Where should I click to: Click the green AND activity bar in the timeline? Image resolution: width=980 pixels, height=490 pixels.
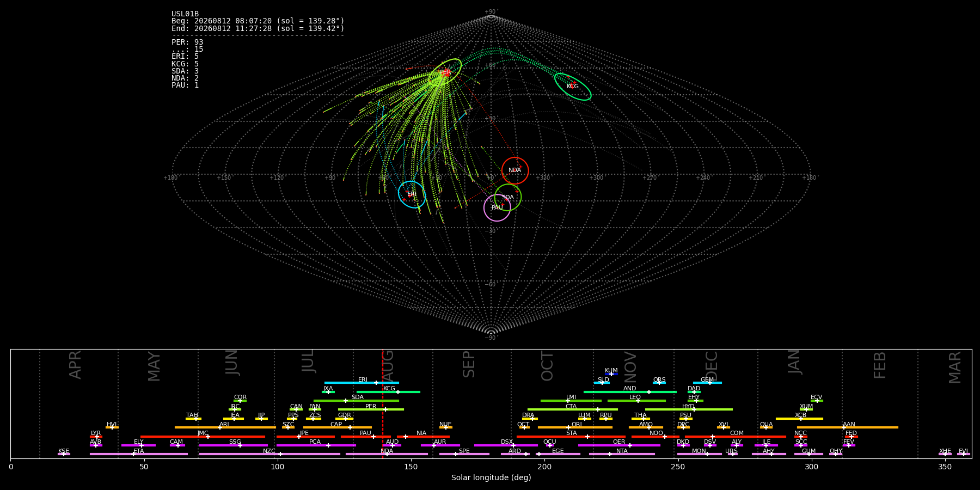(630, 391)
